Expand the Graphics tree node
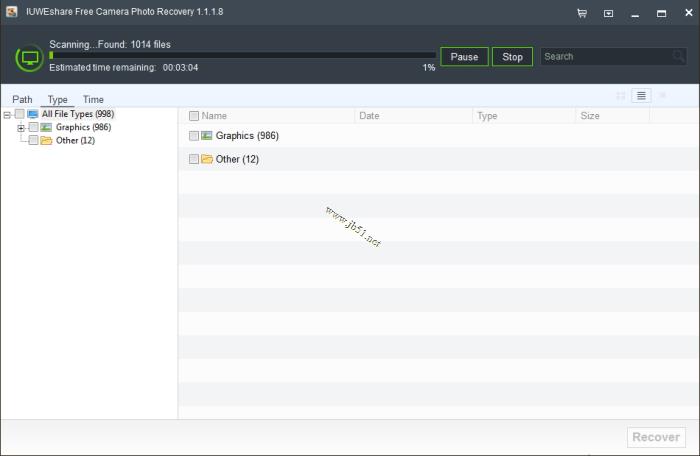700x456 pixels. [21, 128]
